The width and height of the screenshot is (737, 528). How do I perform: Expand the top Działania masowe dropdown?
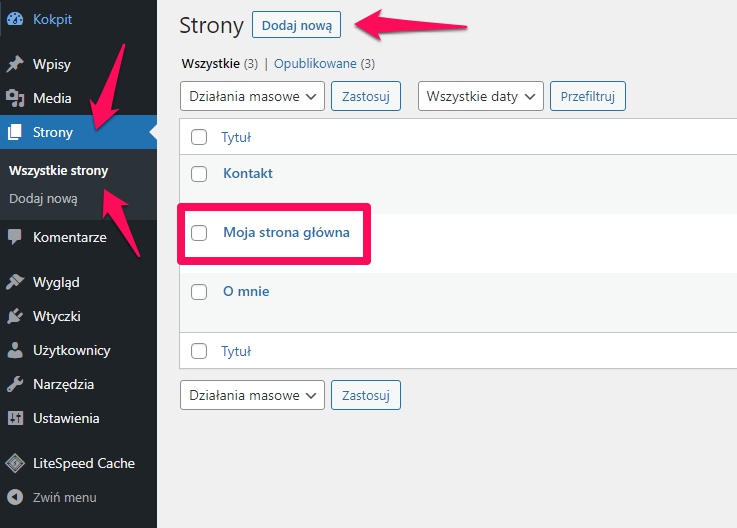point(252,96)
